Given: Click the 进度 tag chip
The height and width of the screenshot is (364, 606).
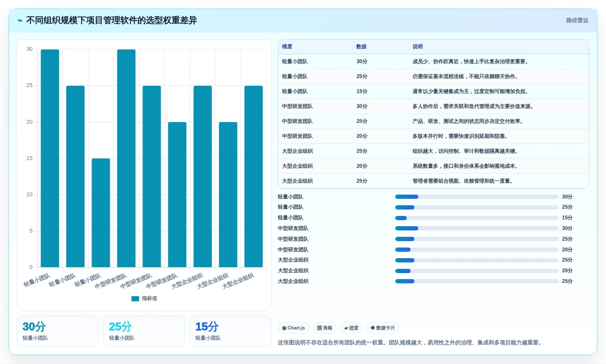Looking at the screenshot, I should pyautogui.click(x=351, y=328).
